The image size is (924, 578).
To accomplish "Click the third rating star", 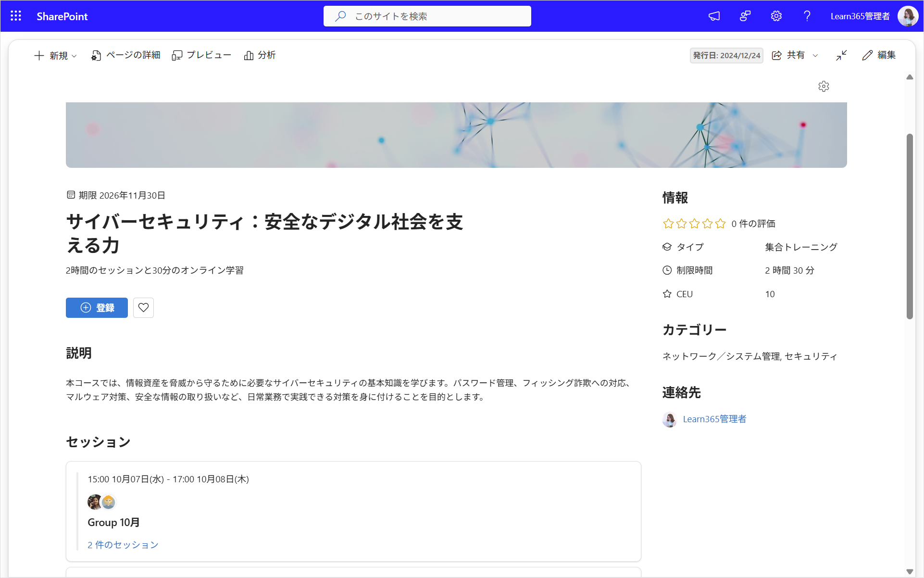I will (694, 224).
